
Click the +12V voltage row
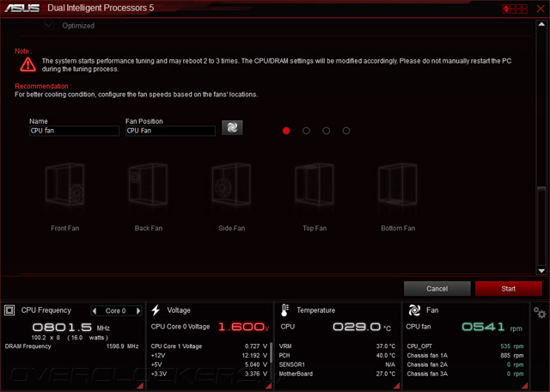coord(209,356)
